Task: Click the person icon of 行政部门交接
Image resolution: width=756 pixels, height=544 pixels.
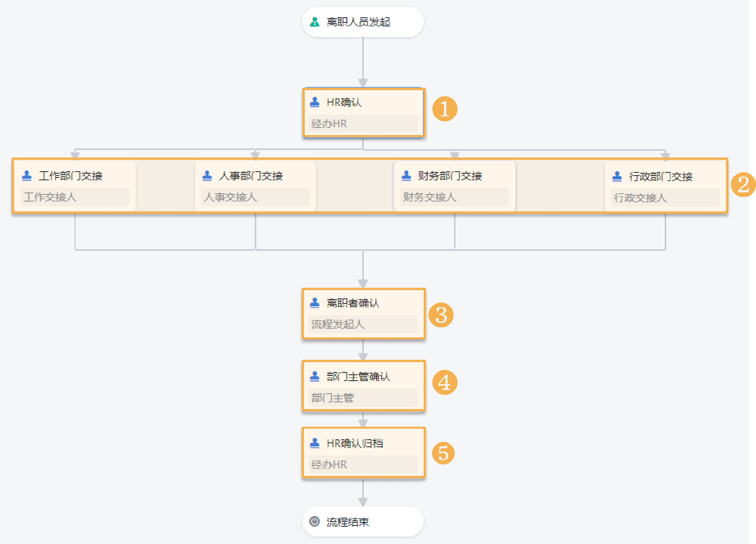Action: 617,176
